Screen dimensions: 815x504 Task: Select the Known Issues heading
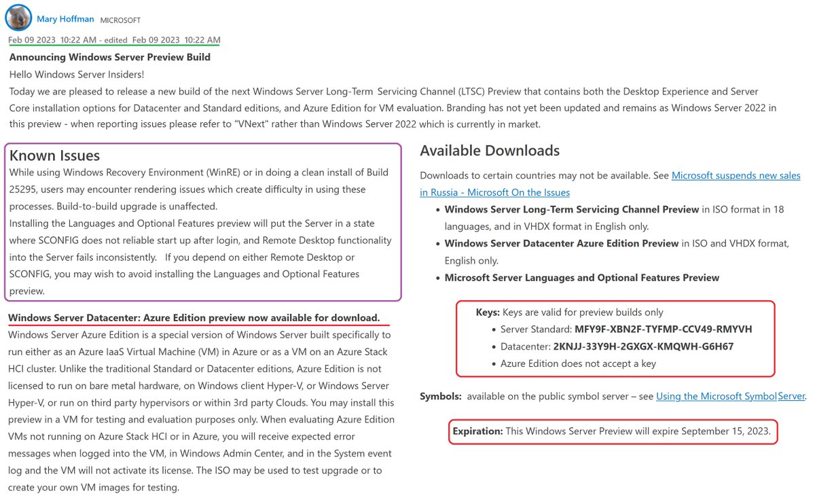coord(54,156)
